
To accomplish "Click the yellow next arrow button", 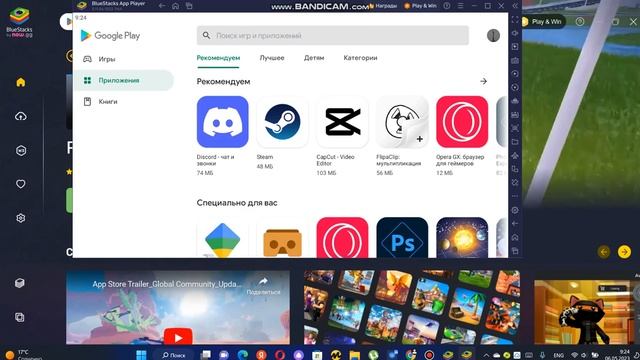I will coord(624,252).
